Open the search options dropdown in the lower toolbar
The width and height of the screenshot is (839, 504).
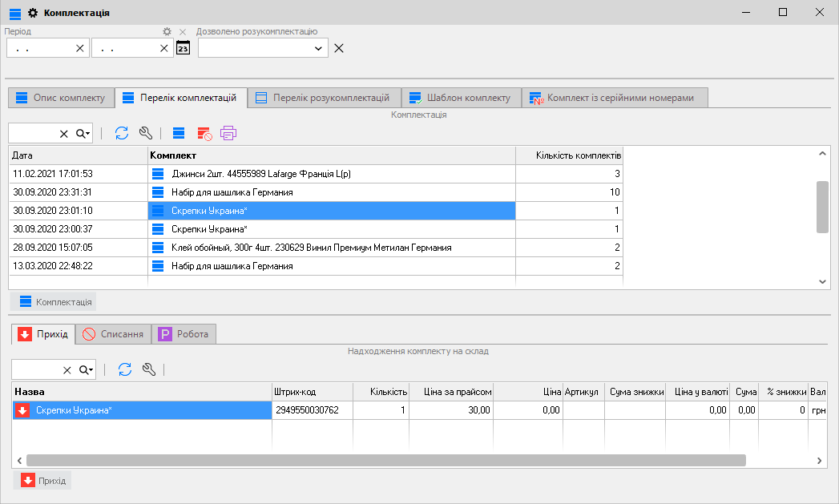coord(87,369)
